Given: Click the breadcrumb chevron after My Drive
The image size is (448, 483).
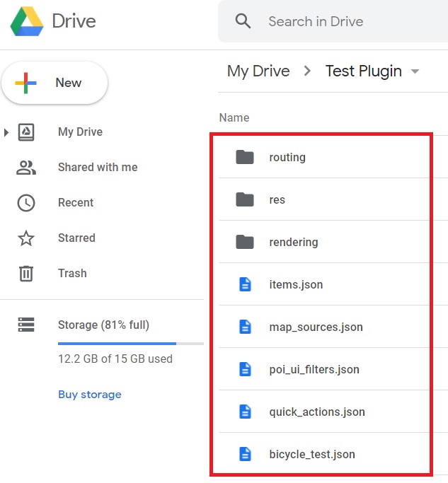Looking at the screenshot, I should pos(307,71).
